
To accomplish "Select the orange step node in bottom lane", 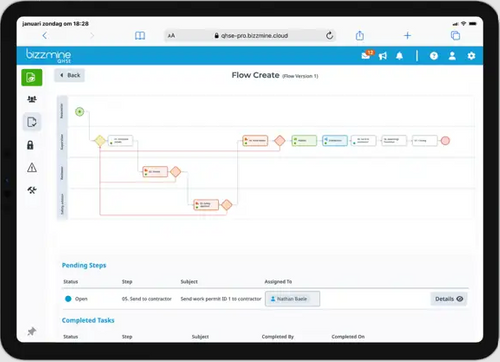I will (206, 205).
